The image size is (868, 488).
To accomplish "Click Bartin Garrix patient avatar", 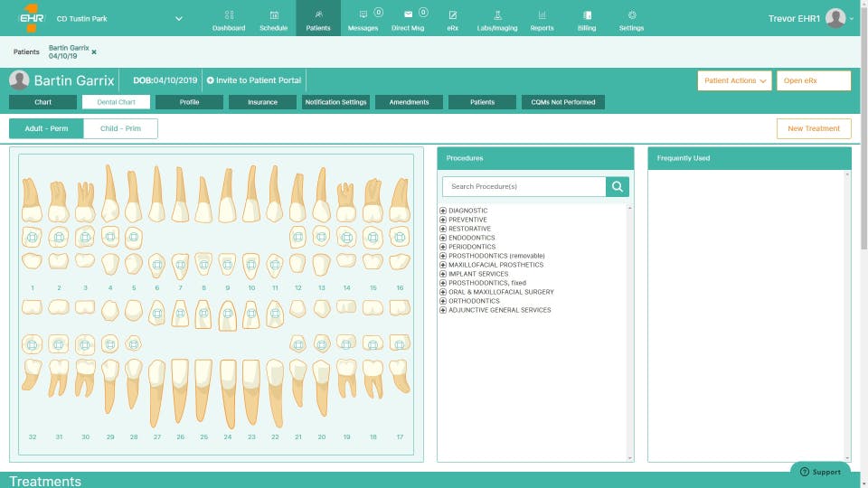I will 19,80.
